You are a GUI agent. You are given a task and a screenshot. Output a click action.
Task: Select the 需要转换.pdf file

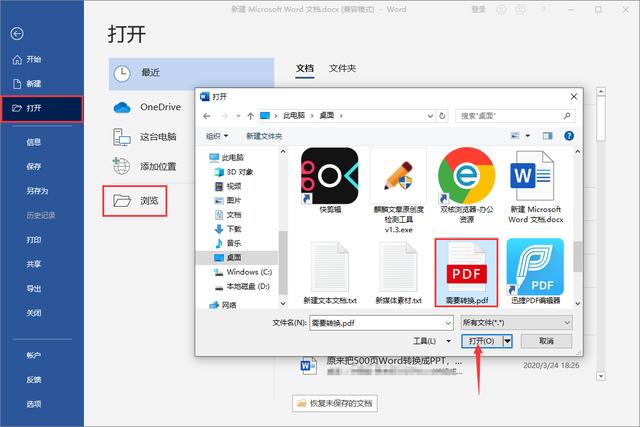click(x=467, y=272)
